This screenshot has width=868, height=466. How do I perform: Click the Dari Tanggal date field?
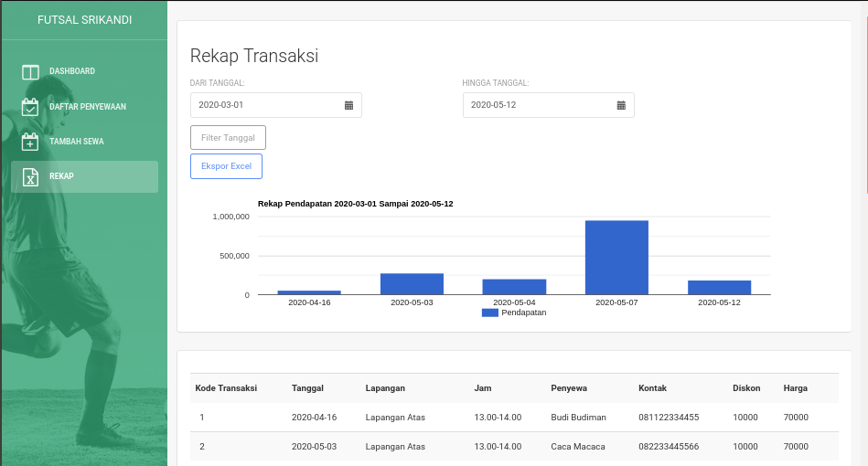[x=265, y=105]
